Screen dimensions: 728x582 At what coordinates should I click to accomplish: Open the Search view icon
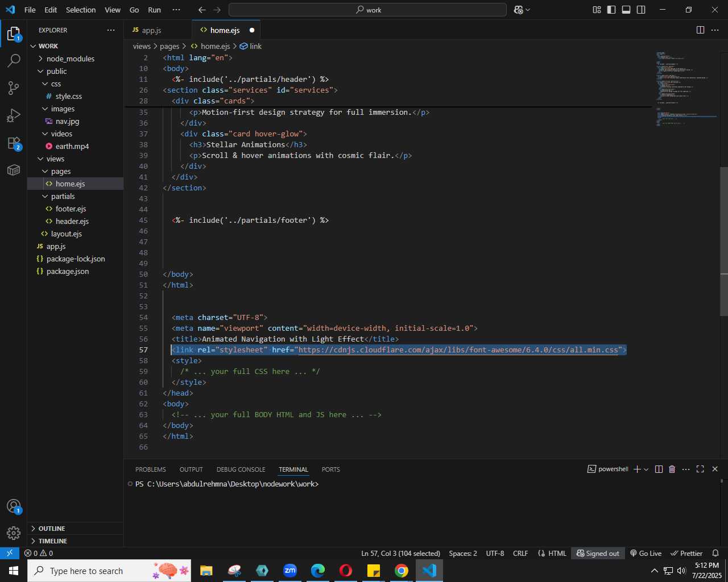[14, 60]
